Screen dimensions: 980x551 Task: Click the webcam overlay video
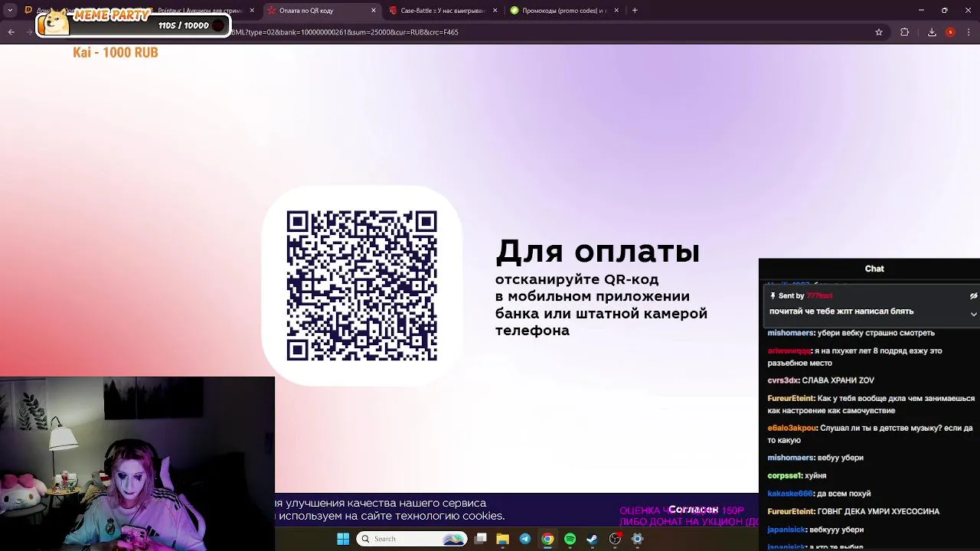[137, 464]
